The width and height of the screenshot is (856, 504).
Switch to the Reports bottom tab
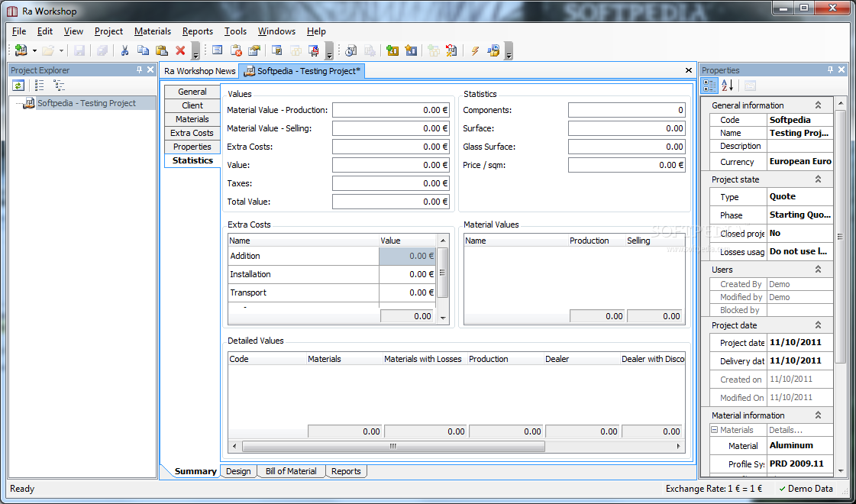[346, 471]
